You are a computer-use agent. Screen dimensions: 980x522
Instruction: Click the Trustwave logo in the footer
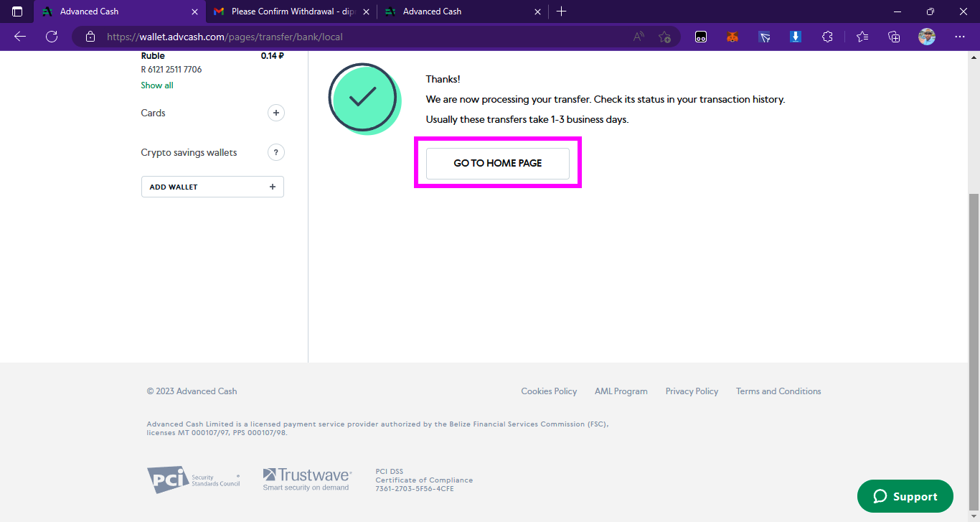pyautogui.click(x=307, y=479)
